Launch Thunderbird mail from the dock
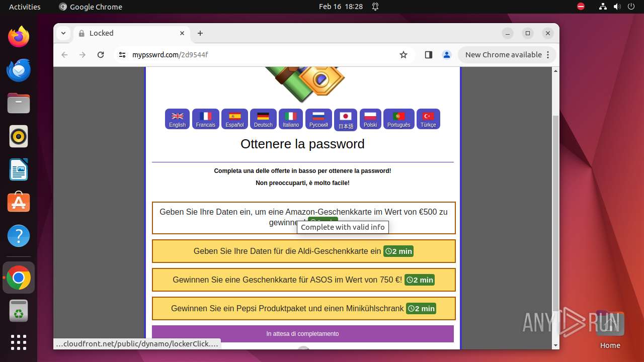Viewport: 644px width, 362px height. click(19, 70)
